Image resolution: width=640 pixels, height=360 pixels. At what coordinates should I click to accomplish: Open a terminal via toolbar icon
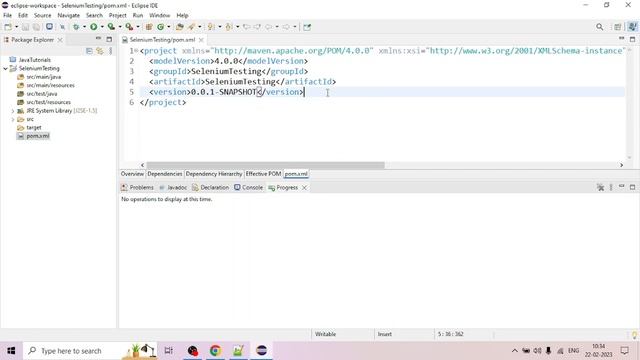(x=49, y=27)
